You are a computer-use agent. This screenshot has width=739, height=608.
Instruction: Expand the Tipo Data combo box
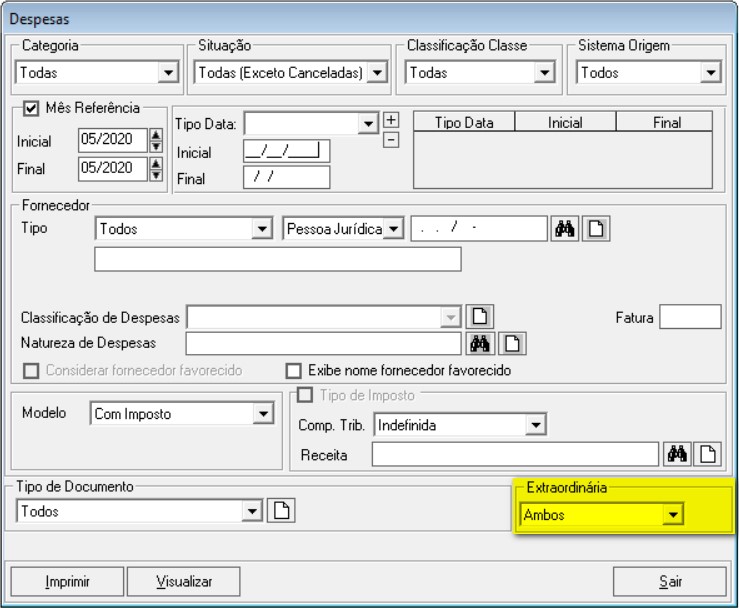(368, 123)
